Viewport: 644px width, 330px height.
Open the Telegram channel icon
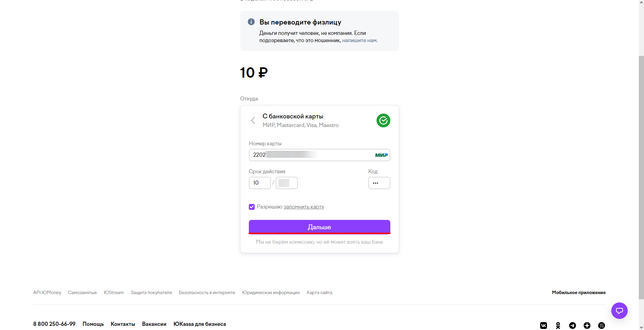pyautogui.click(x=573, y=326)
